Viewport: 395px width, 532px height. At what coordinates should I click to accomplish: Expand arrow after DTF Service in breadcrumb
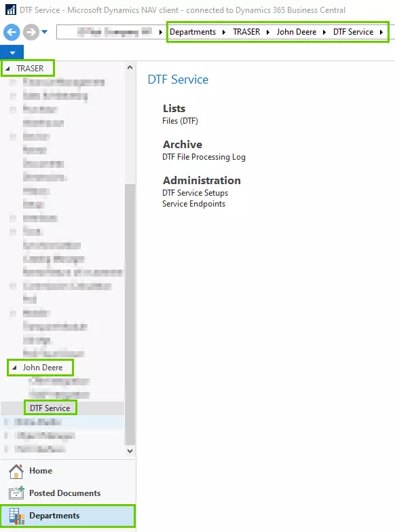(381, 32)
